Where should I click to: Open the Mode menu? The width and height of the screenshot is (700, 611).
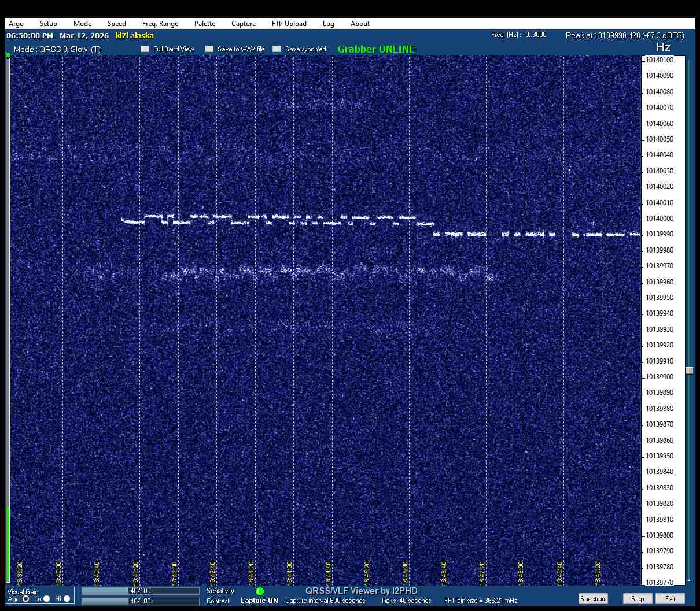tap(82, 24)
